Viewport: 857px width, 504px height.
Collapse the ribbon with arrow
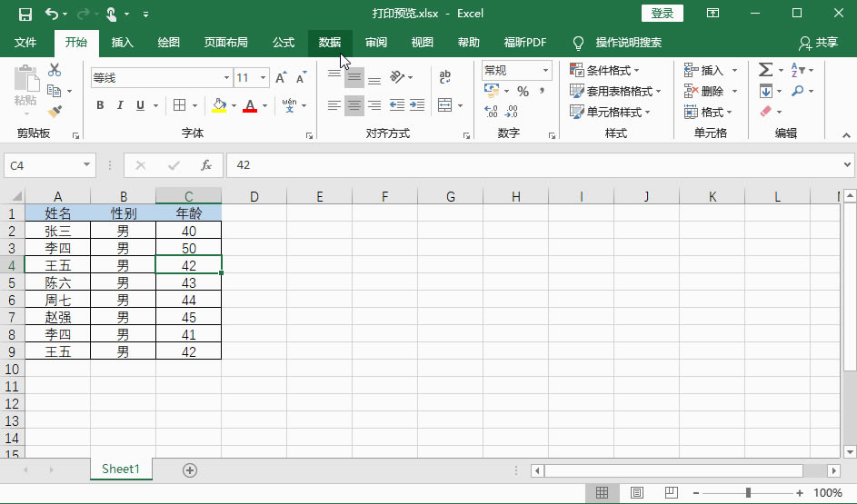click(x=846, y=135)
